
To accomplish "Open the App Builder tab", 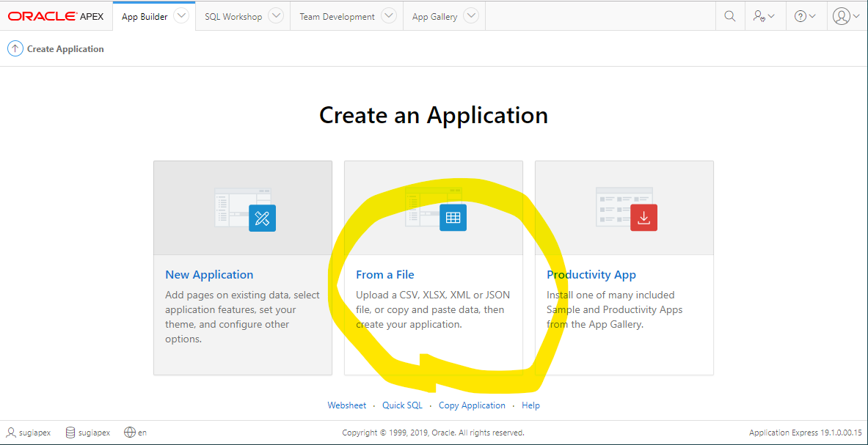I will tap(145, 17).
